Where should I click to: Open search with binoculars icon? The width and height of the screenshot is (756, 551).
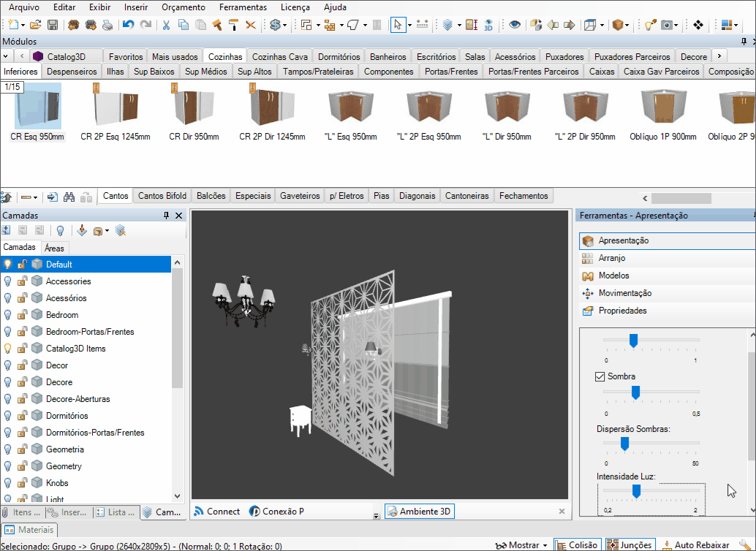(69, 197)
